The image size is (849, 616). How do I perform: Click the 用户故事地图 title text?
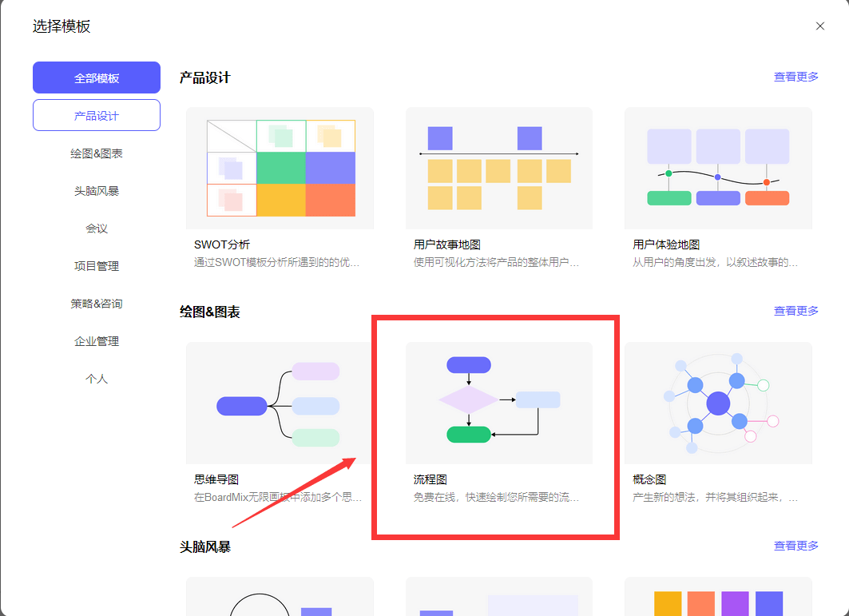pos(447,245)
